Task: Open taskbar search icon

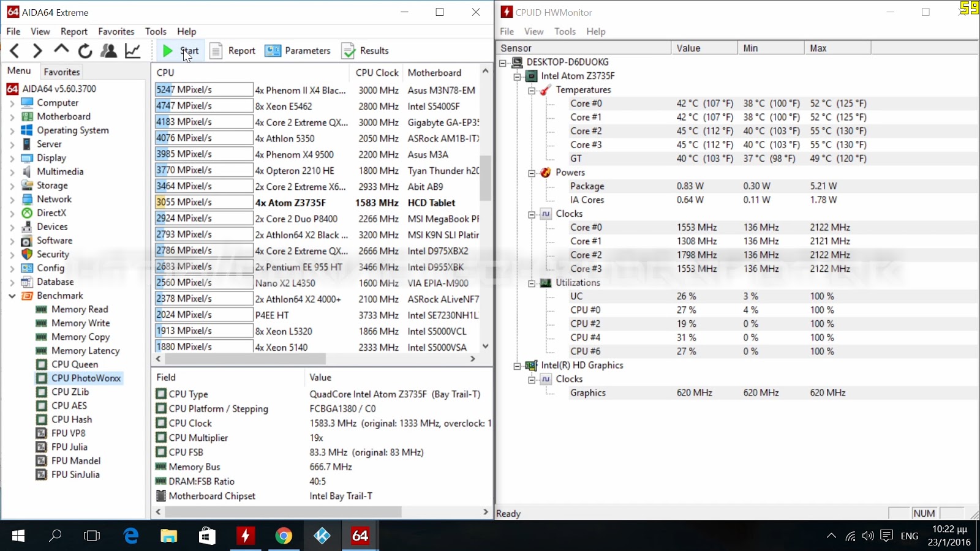Action: (x=55, y=536)
